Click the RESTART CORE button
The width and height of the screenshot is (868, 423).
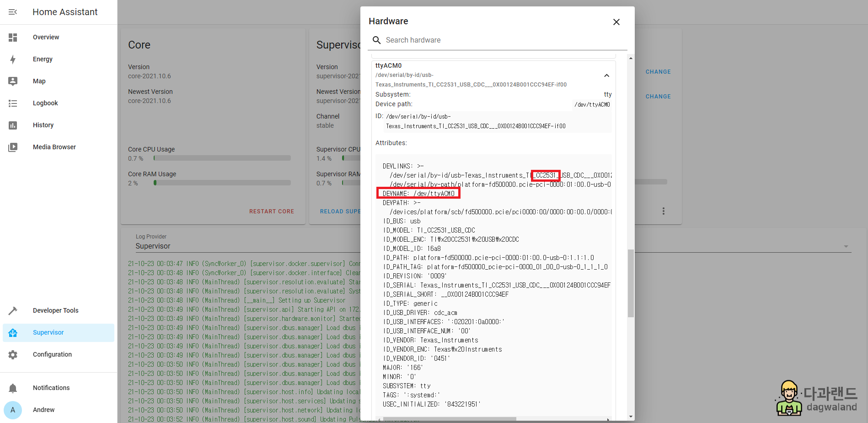pos(272,211)
